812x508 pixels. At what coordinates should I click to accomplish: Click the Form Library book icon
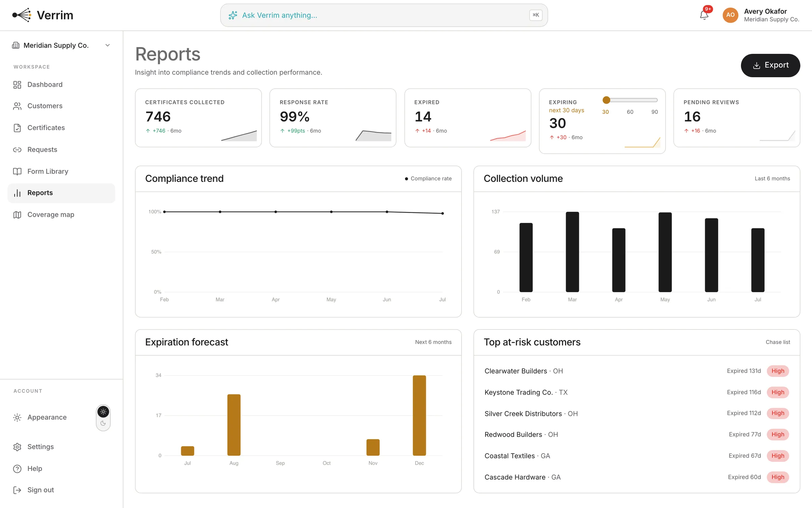17,171
